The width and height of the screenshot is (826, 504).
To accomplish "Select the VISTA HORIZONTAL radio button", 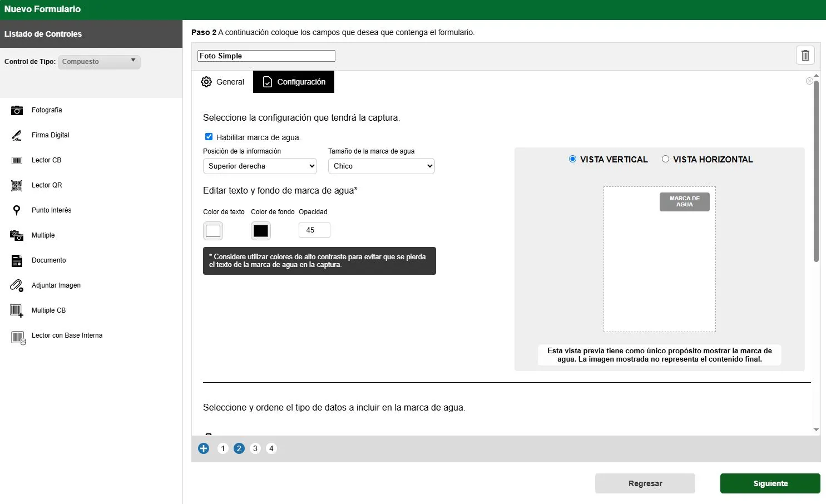I will tap(665, 159).
